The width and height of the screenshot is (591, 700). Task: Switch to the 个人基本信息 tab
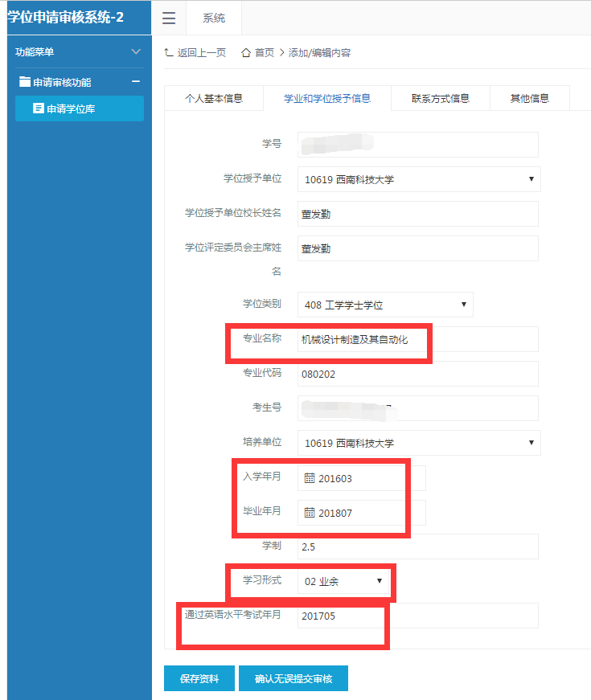click(213, 99)
